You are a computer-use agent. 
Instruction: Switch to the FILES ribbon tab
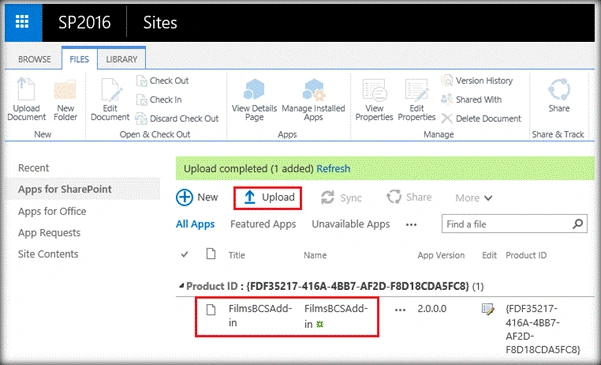[79, 59]
